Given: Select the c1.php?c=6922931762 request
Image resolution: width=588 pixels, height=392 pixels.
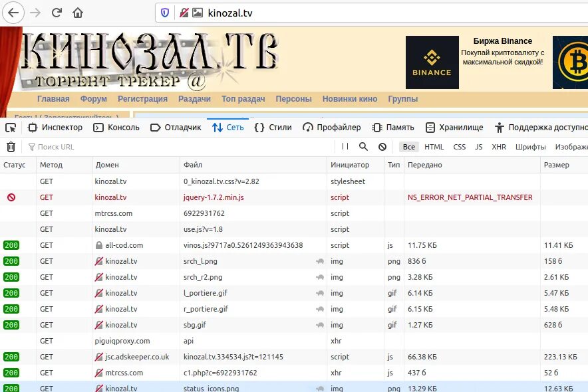Looking at the screenshot, I should (294, 373).
